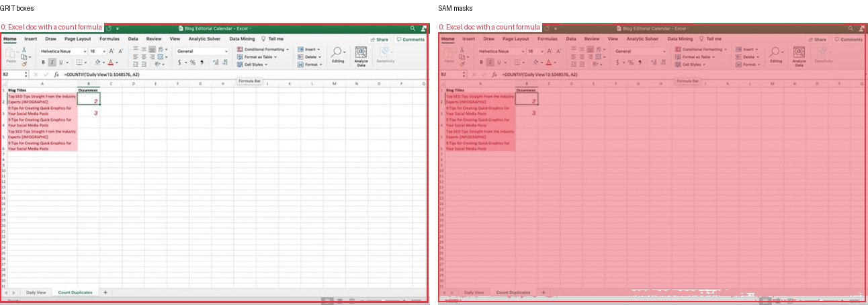Apply percent style in GRIT boxes Excel

(192, 62)
